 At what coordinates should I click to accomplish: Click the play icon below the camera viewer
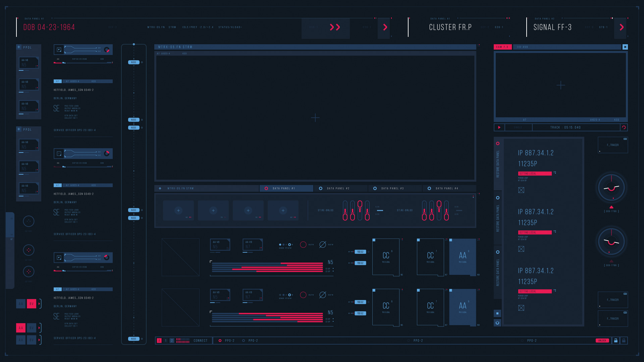[x=499, y=127]
